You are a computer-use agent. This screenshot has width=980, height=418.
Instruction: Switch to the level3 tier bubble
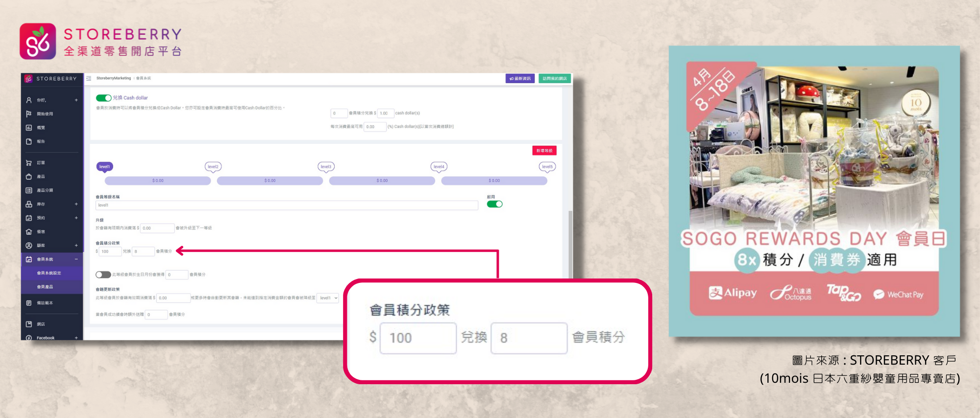click(326, 167)
